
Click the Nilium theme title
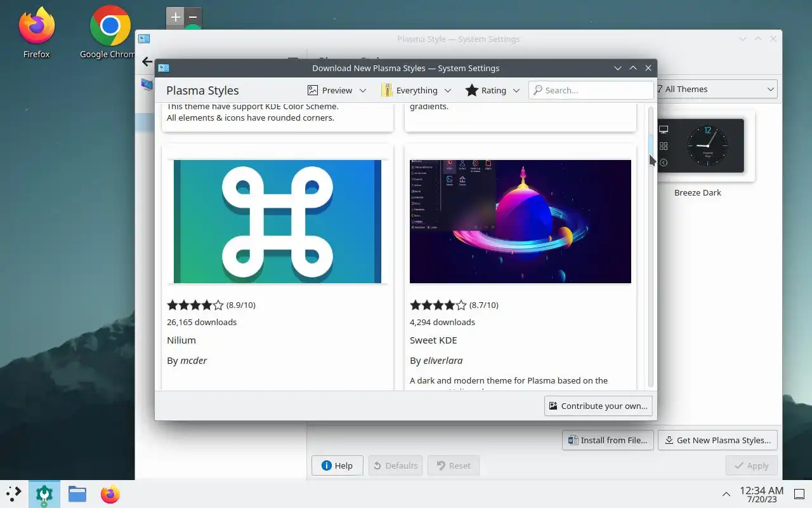[x=181, y=340]
